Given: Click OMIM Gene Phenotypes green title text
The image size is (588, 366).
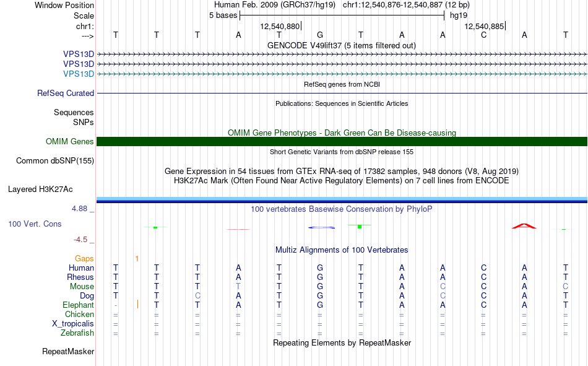Looking at the screenshot, I should tap(342, 133).
